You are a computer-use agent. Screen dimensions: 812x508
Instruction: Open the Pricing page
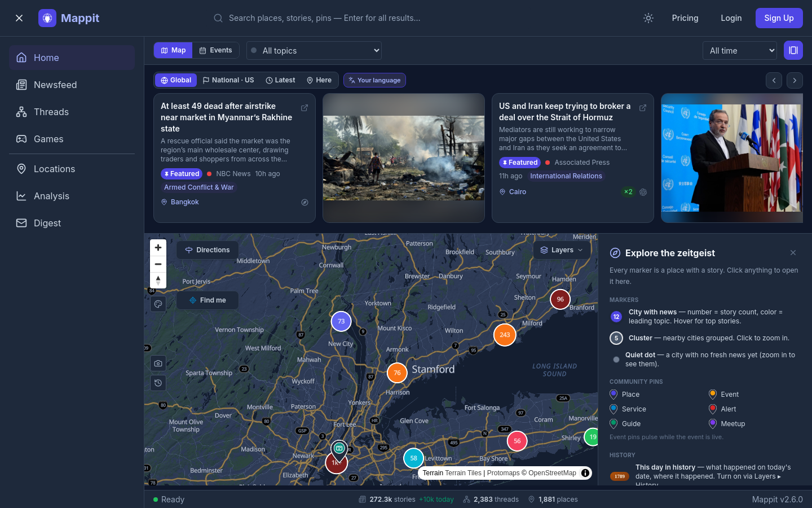coord(685,18)
